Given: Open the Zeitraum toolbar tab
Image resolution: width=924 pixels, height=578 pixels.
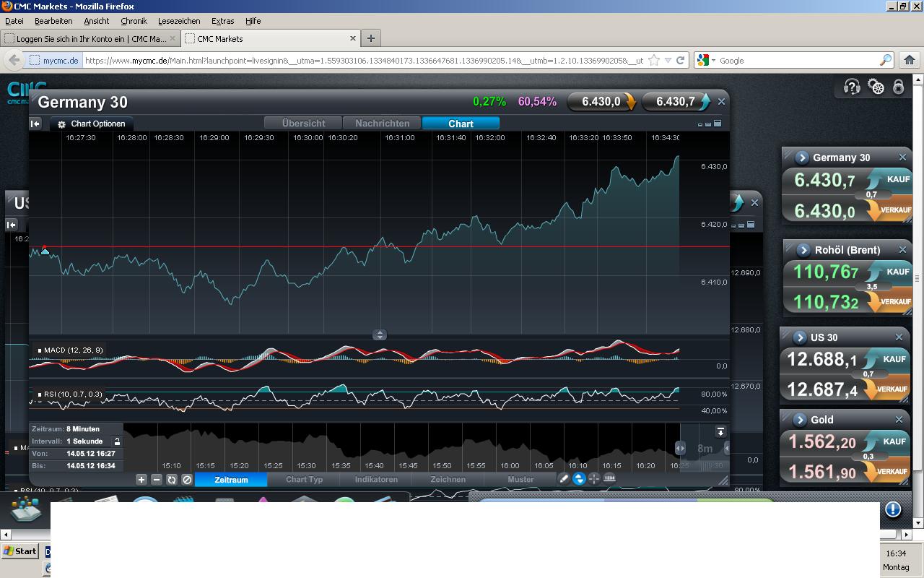Looking at the screenshot, I should 231,479.
